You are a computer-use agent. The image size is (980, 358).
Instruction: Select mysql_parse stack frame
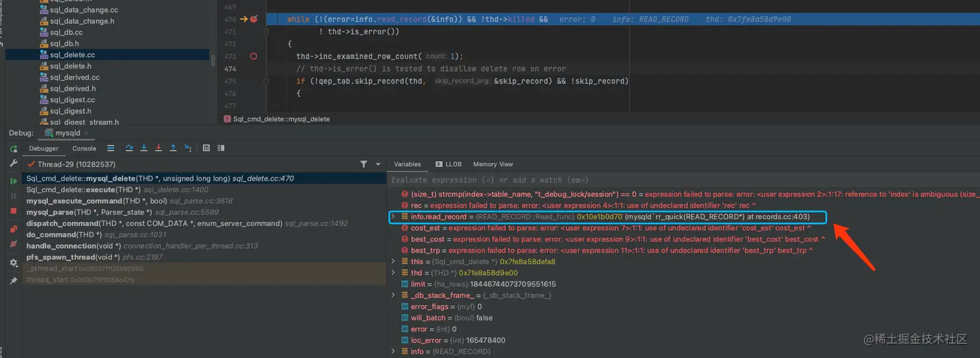pos(204,212)
